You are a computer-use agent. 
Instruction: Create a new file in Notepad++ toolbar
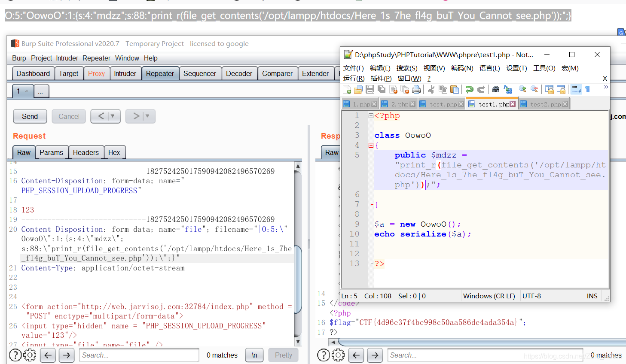pyautogui.click(x=347, y=89)
